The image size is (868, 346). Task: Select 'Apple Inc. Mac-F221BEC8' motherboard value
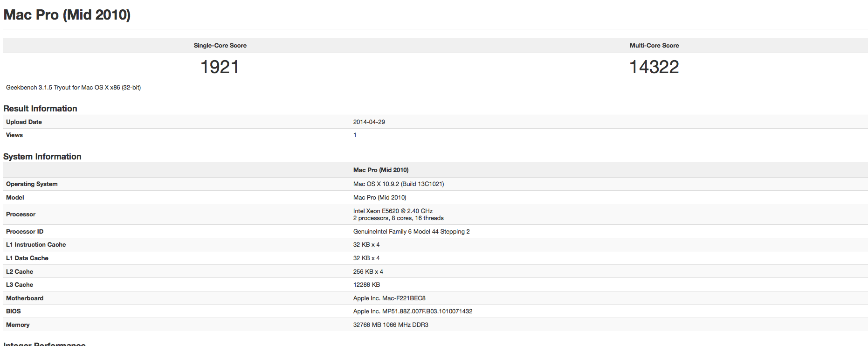point(389,298)
